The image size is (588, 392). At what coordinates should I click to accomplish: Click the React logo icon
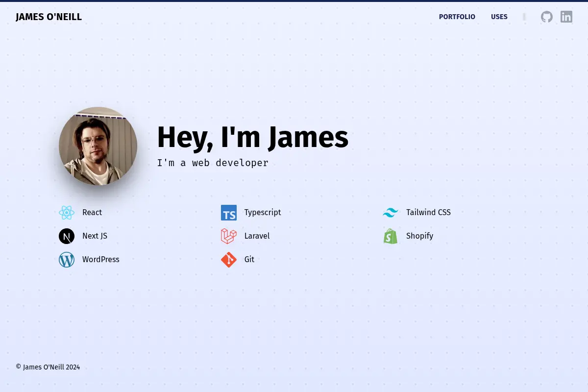click(67, 213)
